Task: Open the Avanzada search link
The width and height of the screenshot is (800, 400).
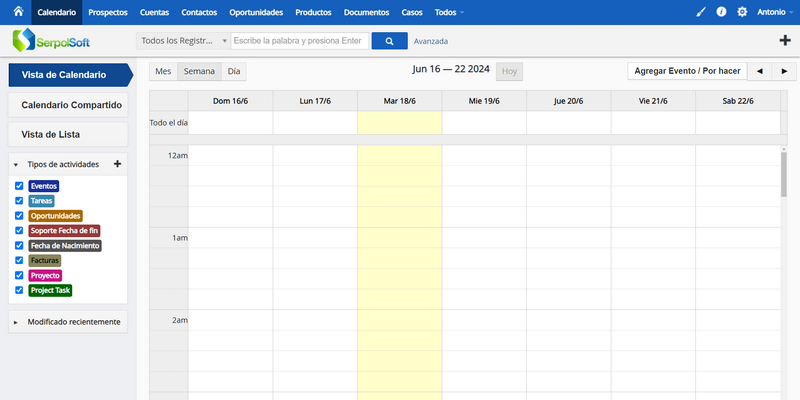Action: [x=431, y=41]
